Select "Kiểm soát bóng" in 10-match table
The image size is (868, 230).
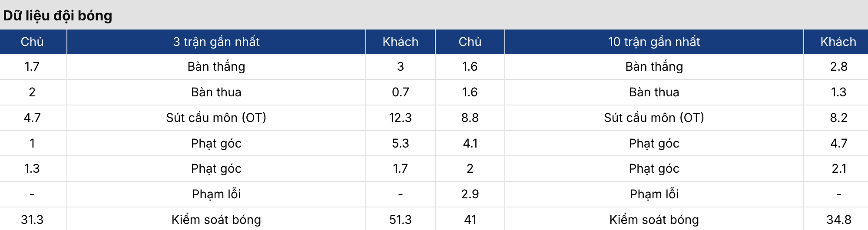654,220
